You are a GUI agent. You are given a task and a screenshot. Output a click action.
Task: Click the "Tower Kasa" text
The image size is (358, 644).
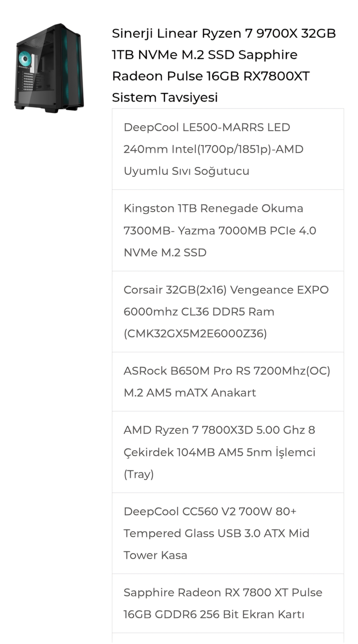point(155,555)
